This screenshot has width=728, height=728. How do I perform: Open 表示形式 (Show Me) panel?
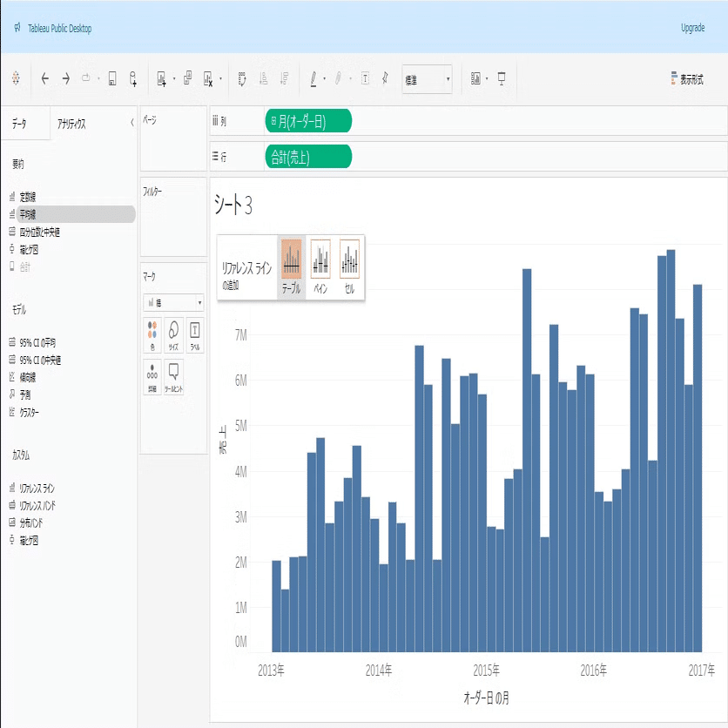(687, 77)
